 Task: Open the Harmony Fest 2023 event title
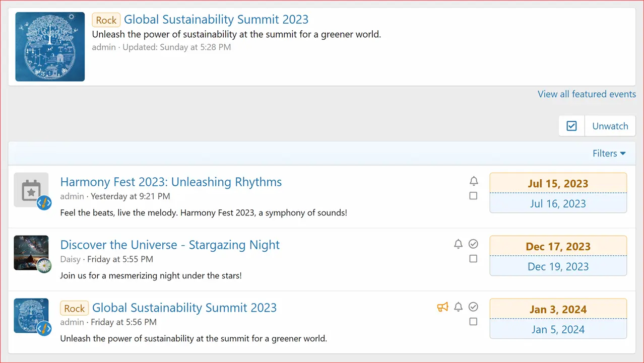point(170,182)
